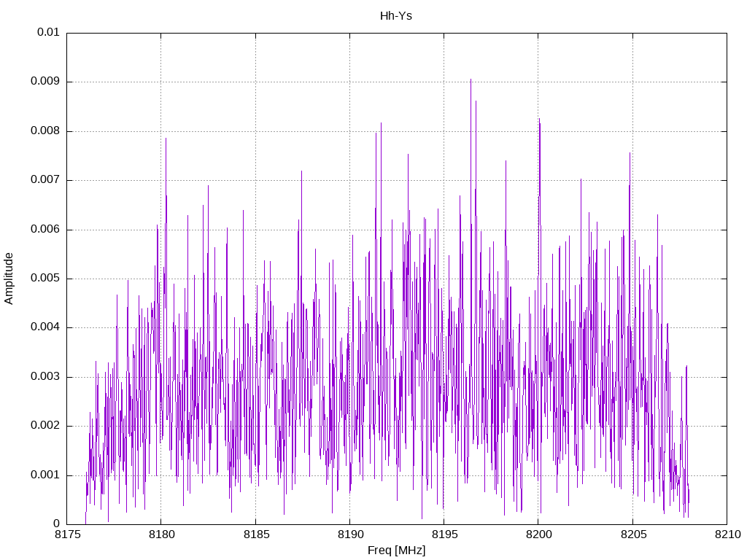The width and height of the screenshot is (747, 560).
Task: Click the y-axis tick label 0.005
Action: pos(45,279)
